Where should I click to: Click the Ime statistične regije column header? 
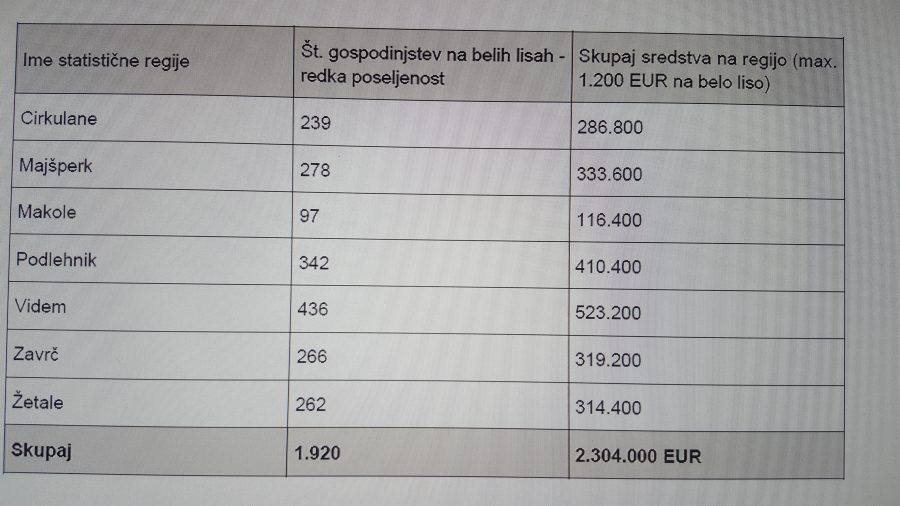(x=106, y=61)
